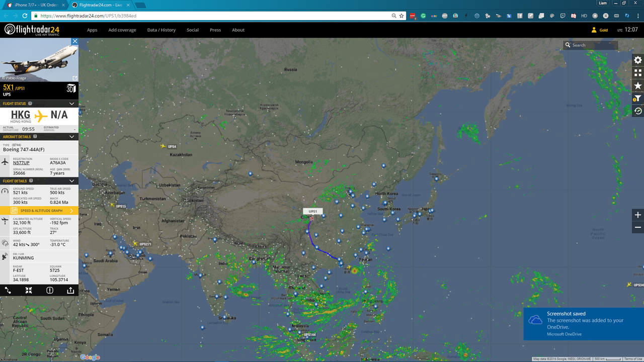
Task: Click the HKG departure airport code
Action: tap(21, 115)
